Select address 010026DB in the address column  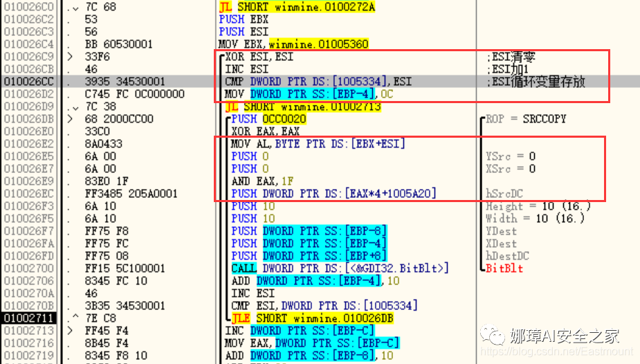point(29,119)
